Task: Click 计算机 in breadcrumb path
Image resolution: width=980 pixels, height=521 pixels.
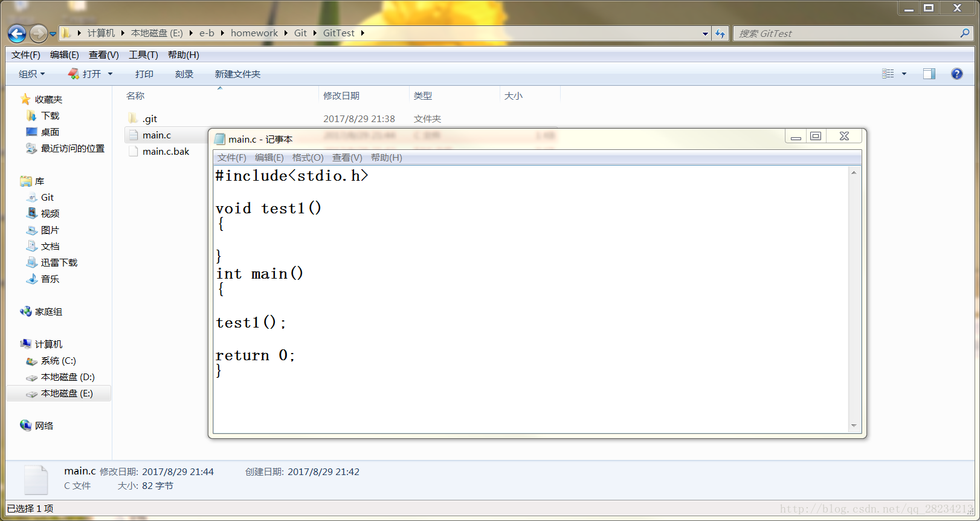Action: (101, 33)
